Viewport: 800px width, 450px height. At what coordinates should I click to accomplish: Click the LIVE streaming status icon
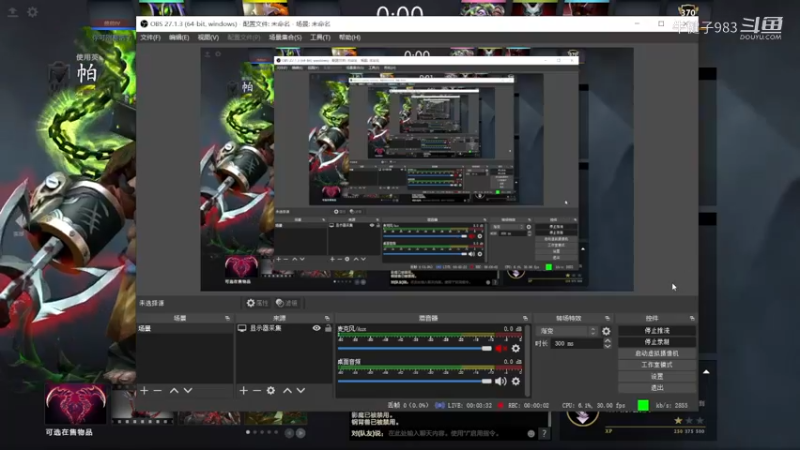440,406
